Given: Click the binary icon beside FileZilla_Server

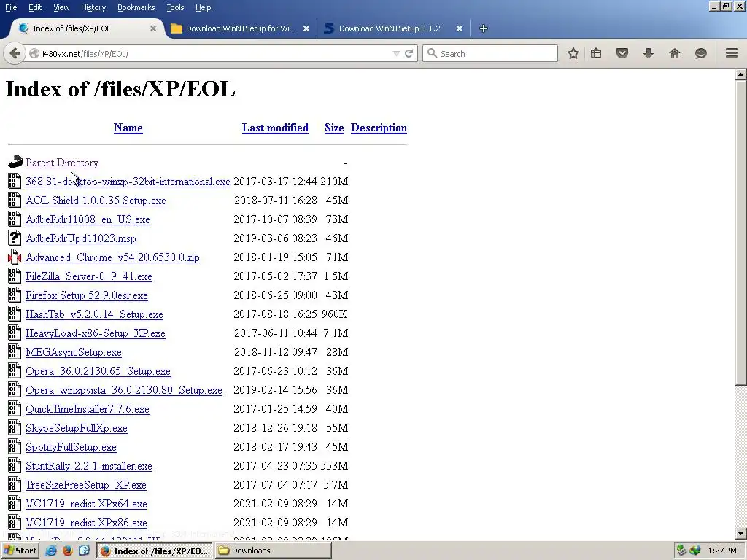Looking at the screenshot, I should [x=15, y=276].
